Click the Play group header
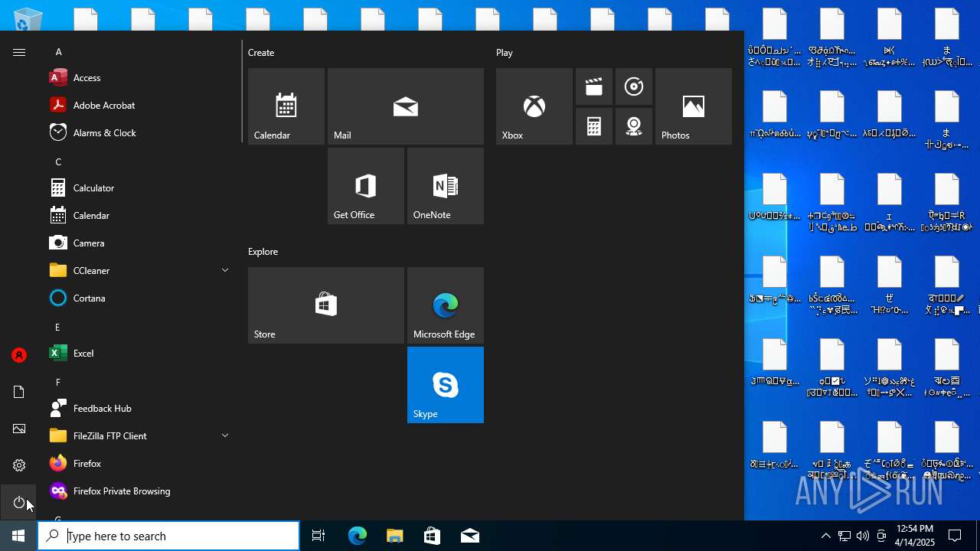This screenshot has height=551, width=980. (505, 52)
